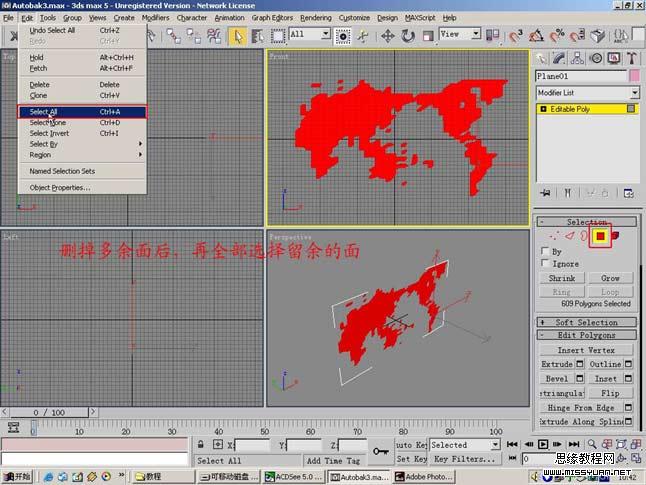Click the Pin Stack icon
646x485 pixels.
pyautogui.click(x=545, y=192)
